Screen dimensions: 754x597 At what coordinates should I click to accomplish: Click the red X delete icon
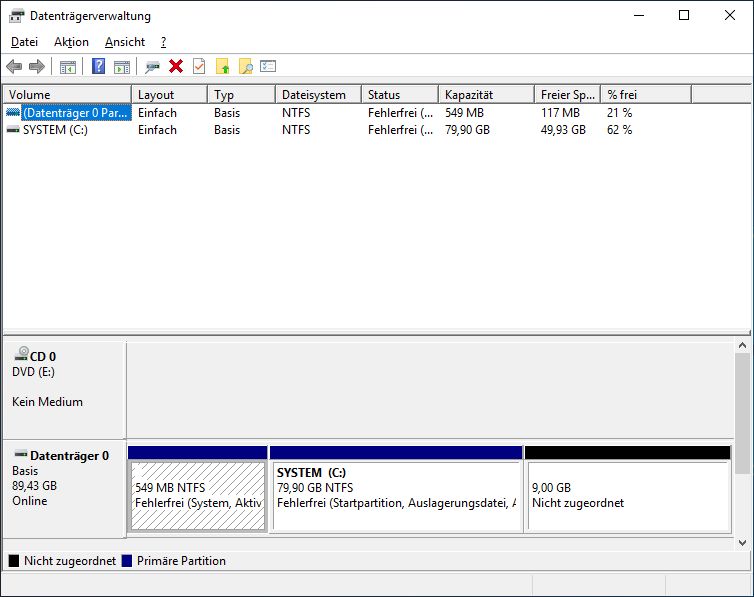(x=176, y=66)
